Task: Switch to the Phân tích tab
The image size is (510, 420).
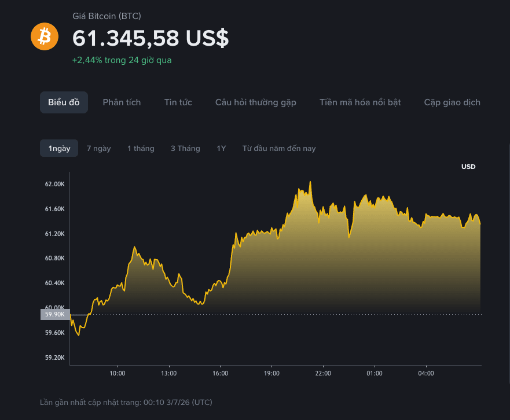Action: [x=122, y=102]
